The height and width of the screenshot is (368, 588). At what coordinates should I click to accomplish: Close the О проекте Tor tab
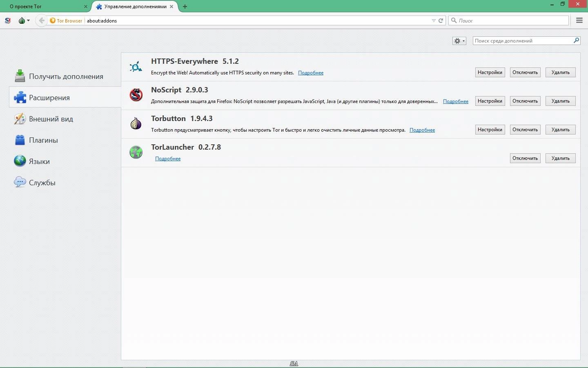86,7
